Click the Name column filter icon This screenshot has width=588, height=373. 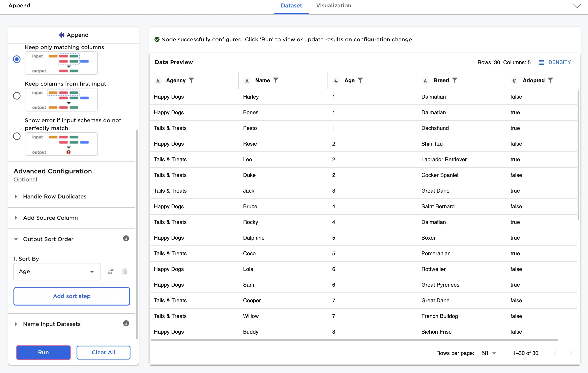click(276, 81)
